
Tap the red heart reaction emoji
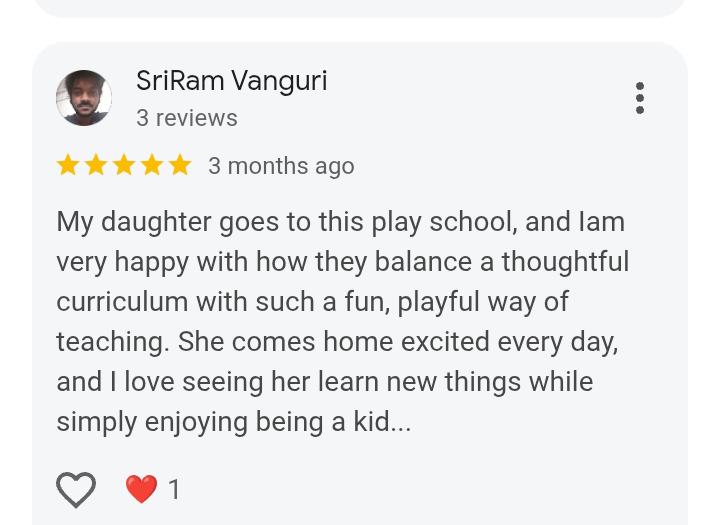pos(141,489)
